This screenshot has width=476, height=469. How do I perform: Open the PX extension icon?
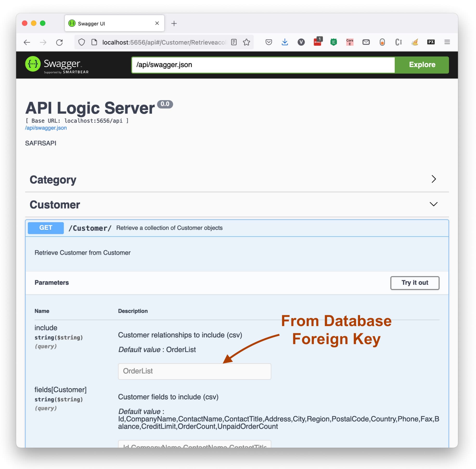431,42
